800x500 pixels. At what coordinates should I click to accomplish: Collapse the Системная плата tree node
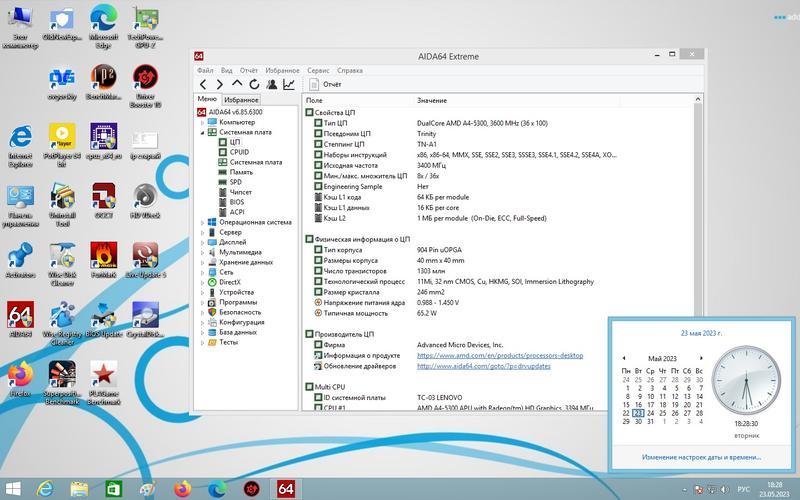202,132
